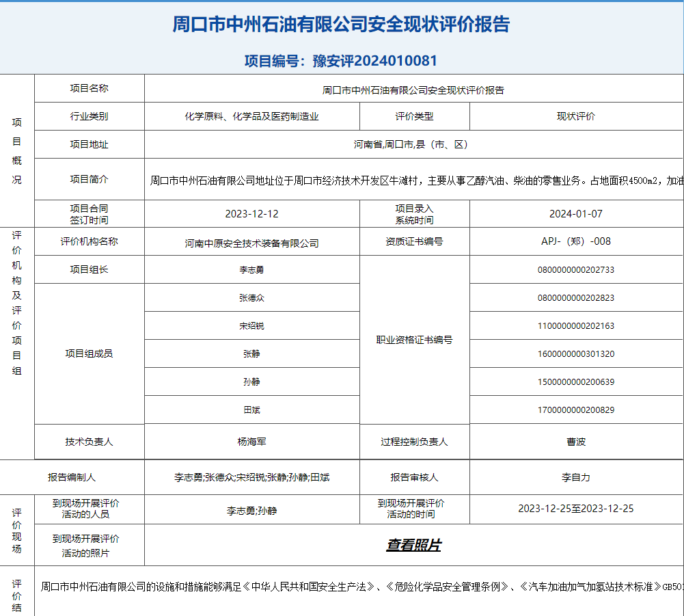Click the evaluation conclusion paragraph text

coord(362,587)
